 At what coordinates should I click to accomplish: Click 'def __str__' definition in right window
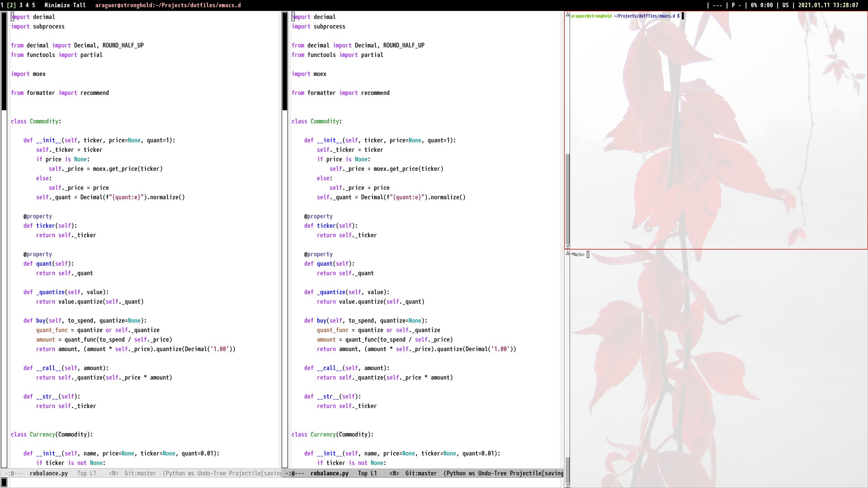click(333, 396)
